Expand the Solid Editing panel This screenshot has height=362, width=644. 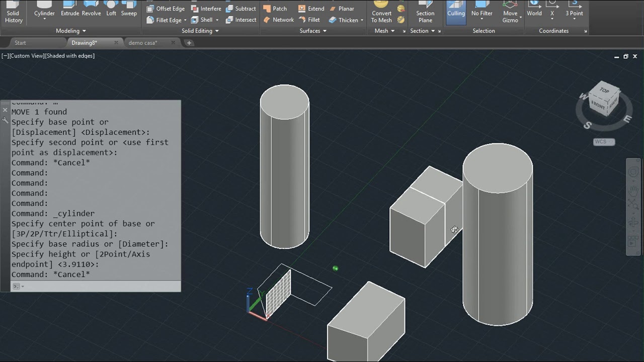[x=200, y=31]
